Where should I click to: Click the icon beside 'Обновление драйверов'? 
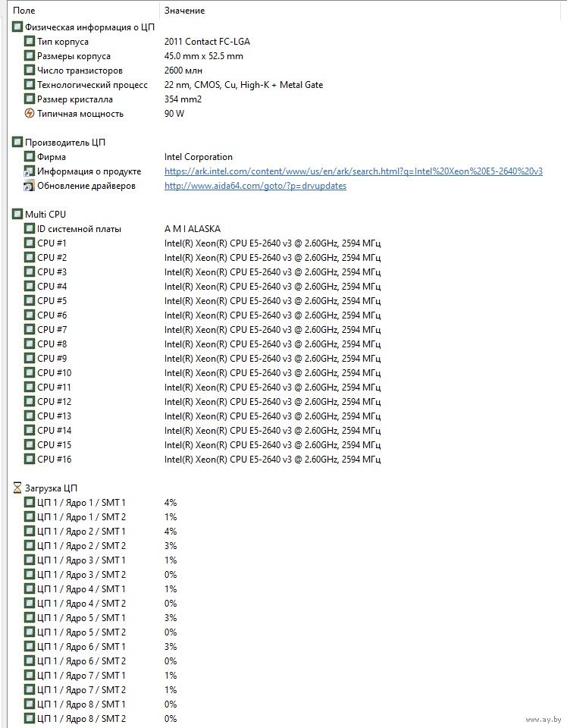(30, 186)
